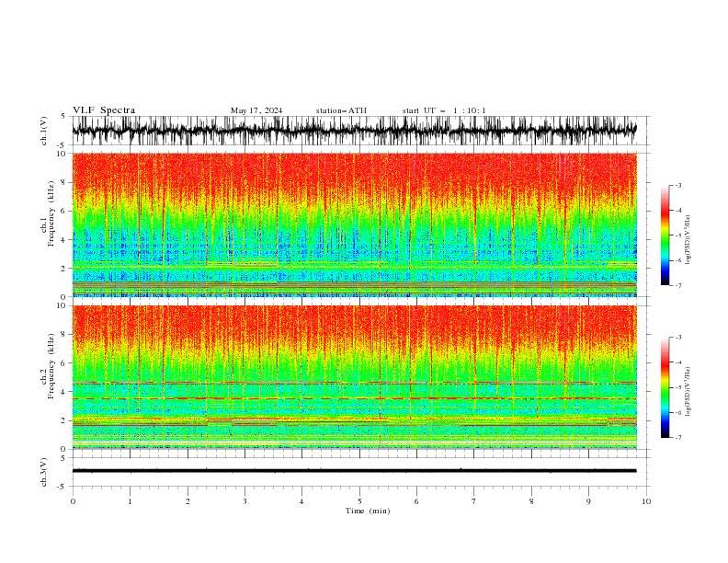
Task: Click the log(PSD) label beside ch.1 colorbar
Action: pyautogui.click(x=688, y=240)
